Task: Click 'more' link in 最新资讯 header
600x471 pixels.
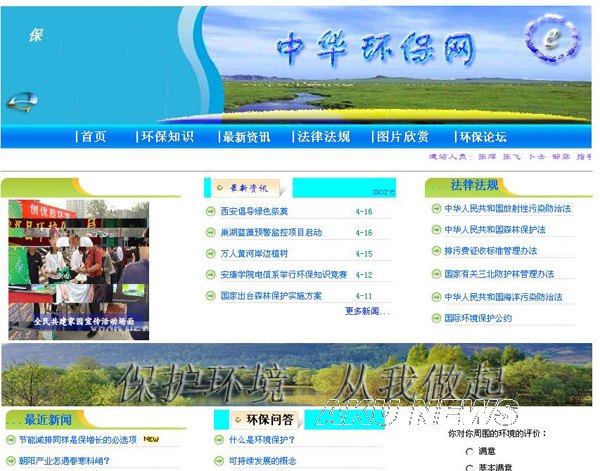Action: [x=383, y=191]
